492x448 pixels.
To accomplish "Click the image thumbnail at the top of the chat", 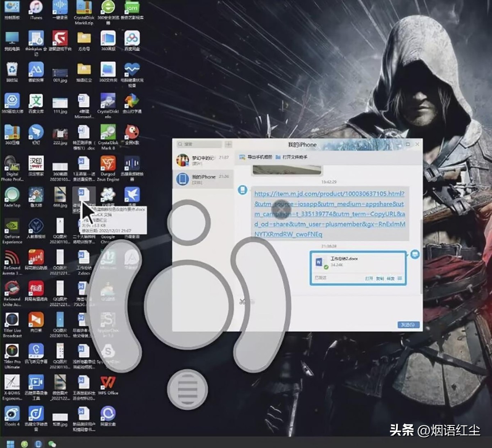I will 287,170.
